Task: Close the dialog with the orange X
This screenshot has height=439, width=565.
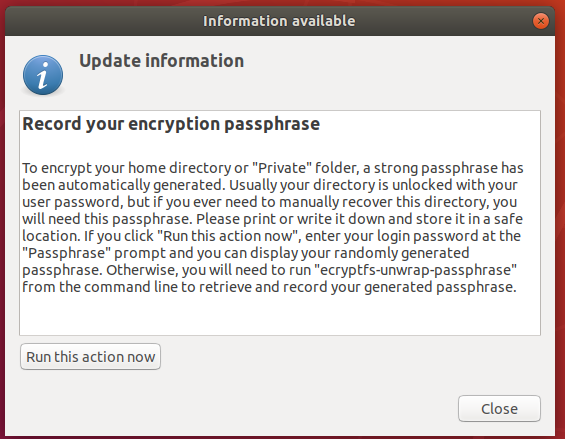Action: tap(540, 21)
